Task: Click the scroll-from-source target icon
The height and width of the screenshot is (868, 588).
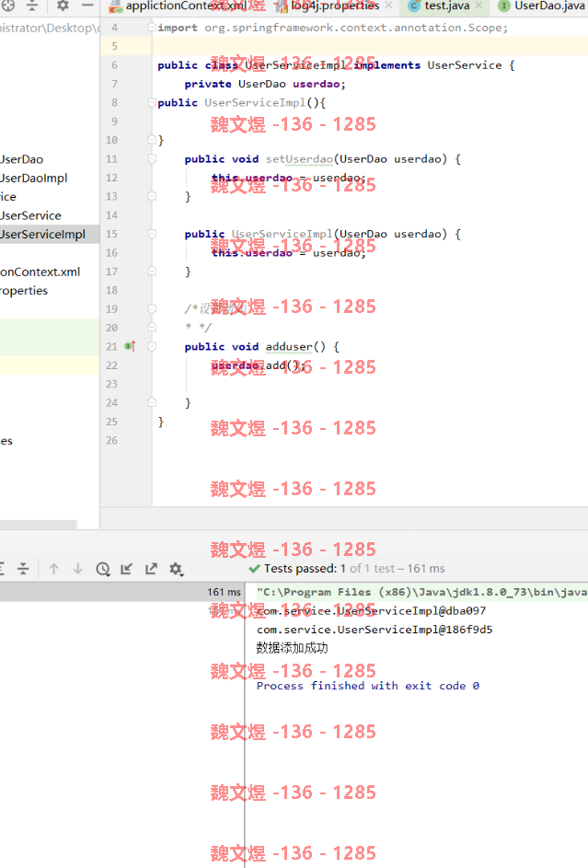Action: [7, 6]
